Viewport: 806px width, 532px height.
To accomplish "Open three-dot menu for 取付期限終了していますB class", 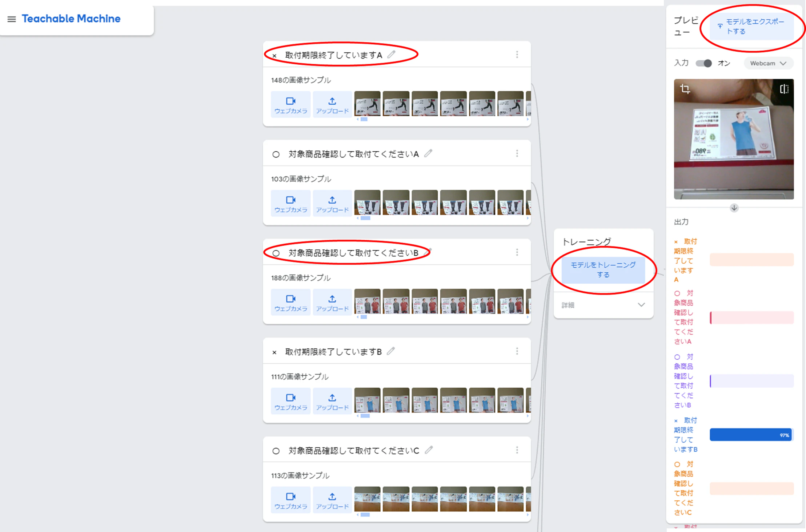I will coord(517,351).
